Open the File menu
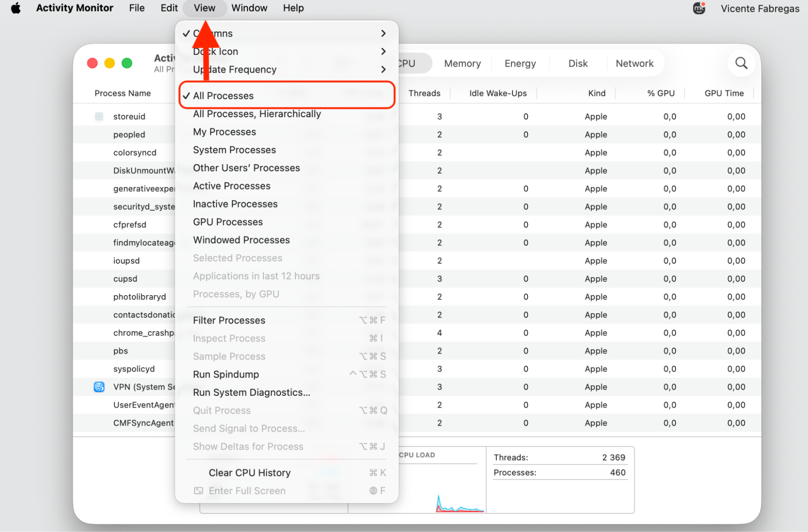This screenshot has width=808, height=532. click(x=137, y=8)
